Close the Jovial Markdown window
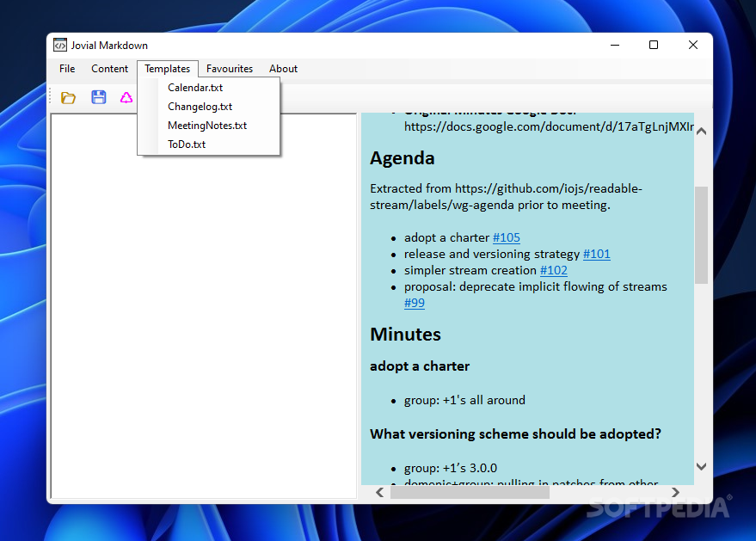The image size is (756, 541). [693, 45]
